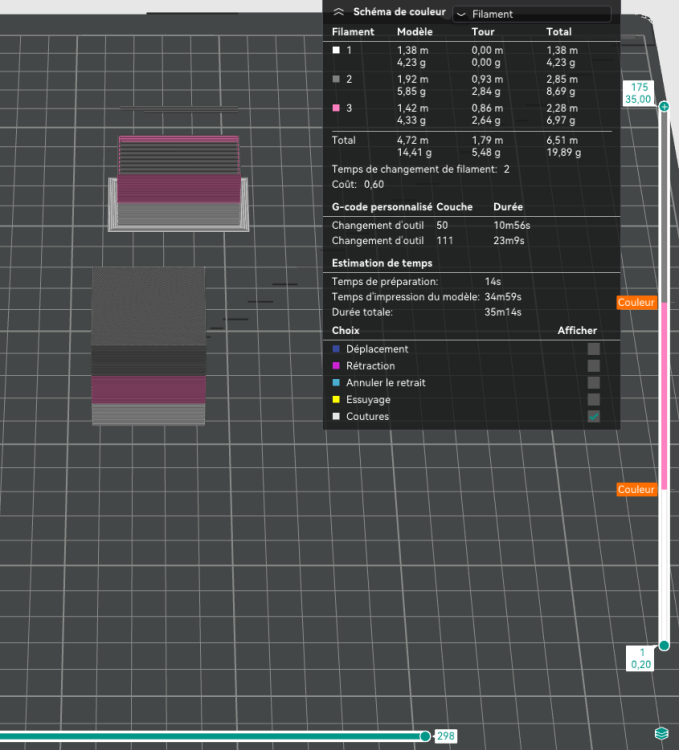Image resolution: width=679 pixels, height=750 pixels.
Task: Enable Déplacement display checkbox
Action: tap(593, 349)
